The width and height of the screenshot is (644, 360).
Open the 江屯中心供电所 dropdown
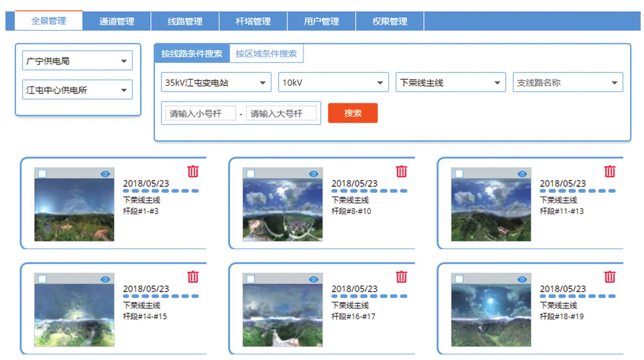pyautogui.click(x=77, y=90)
